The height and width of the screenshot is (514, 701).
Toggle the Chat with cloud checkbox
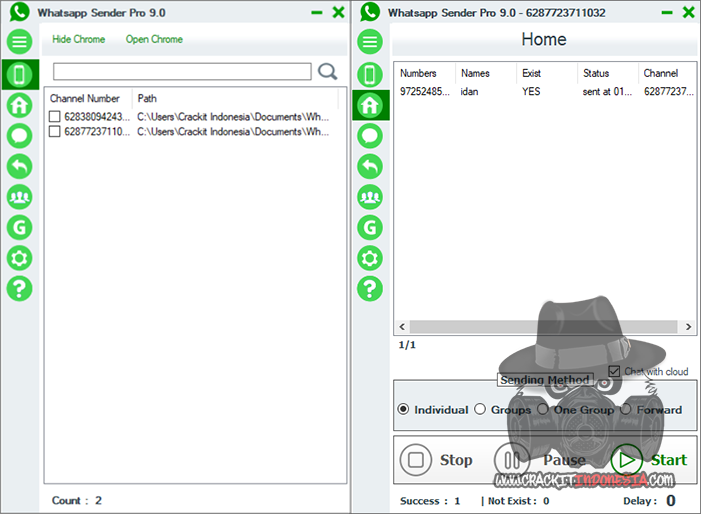(614, 371)
